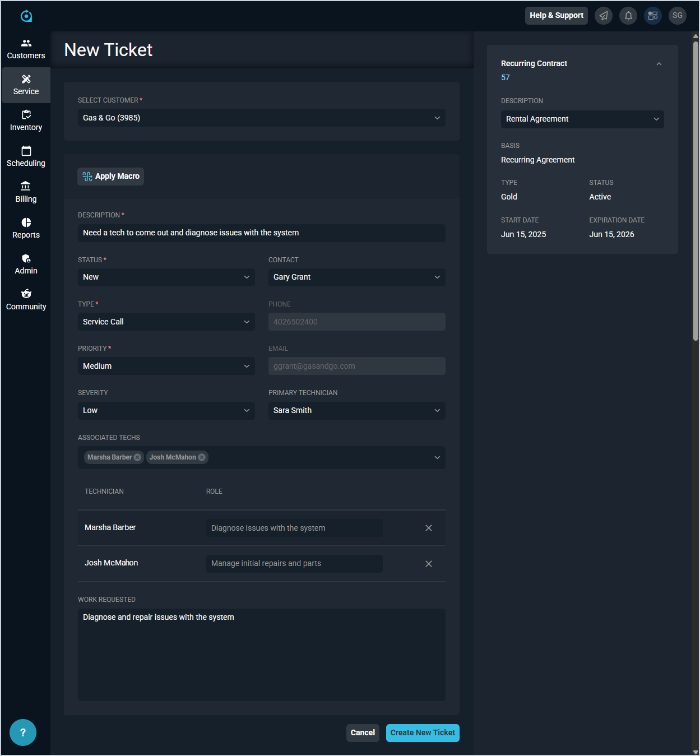Open the Type dropdown showing Service Call

point(166,322)
